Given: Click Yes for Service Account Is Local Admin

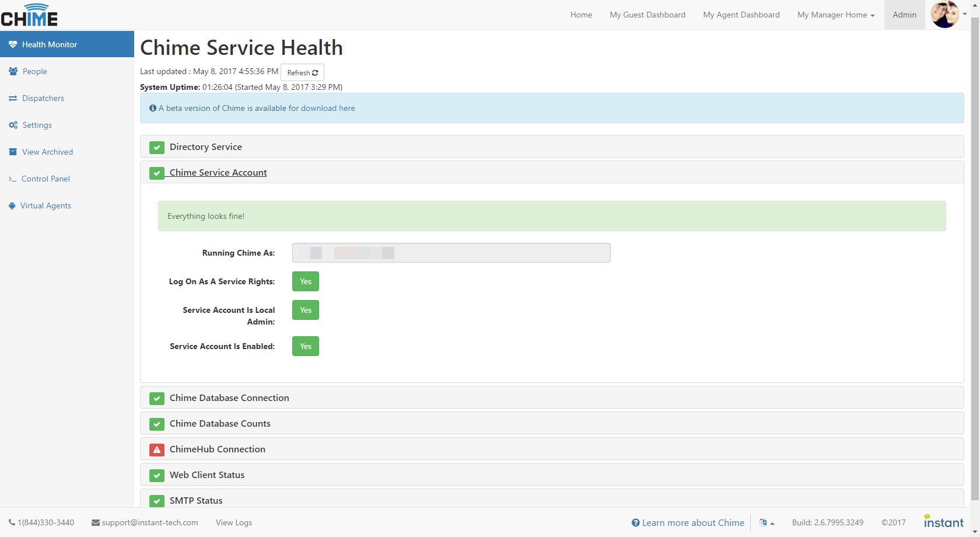Looking at the screenshot, I should click(x=306, y=310).
